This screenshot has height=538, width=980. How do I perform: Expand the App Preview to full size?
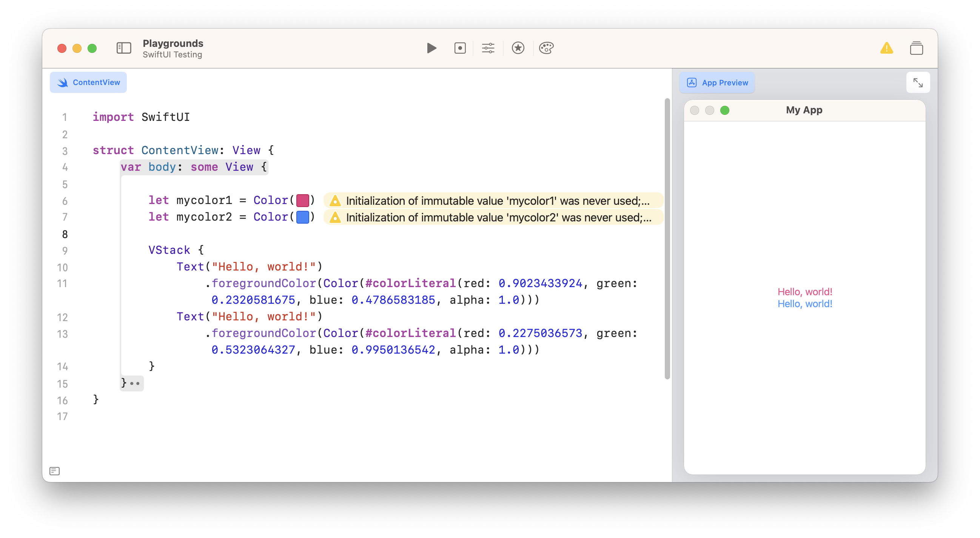(x=918, y=83)
